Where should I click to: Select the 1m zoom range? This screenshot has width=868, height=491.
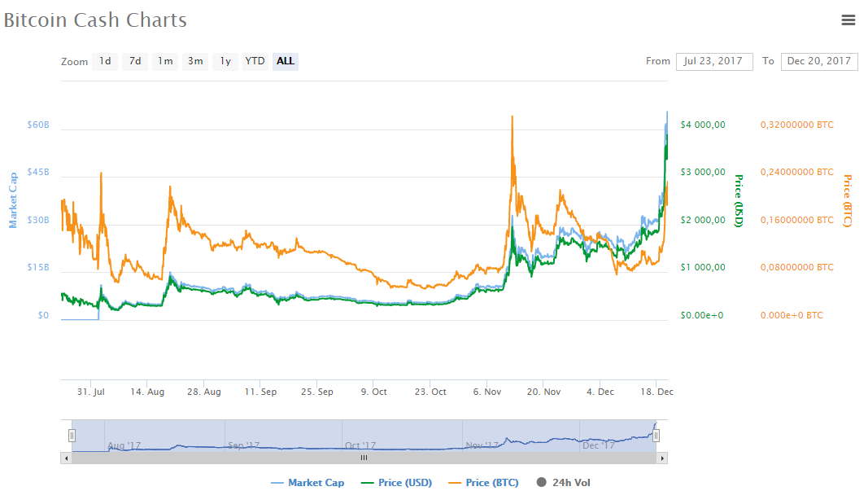(x=165, y=61)
